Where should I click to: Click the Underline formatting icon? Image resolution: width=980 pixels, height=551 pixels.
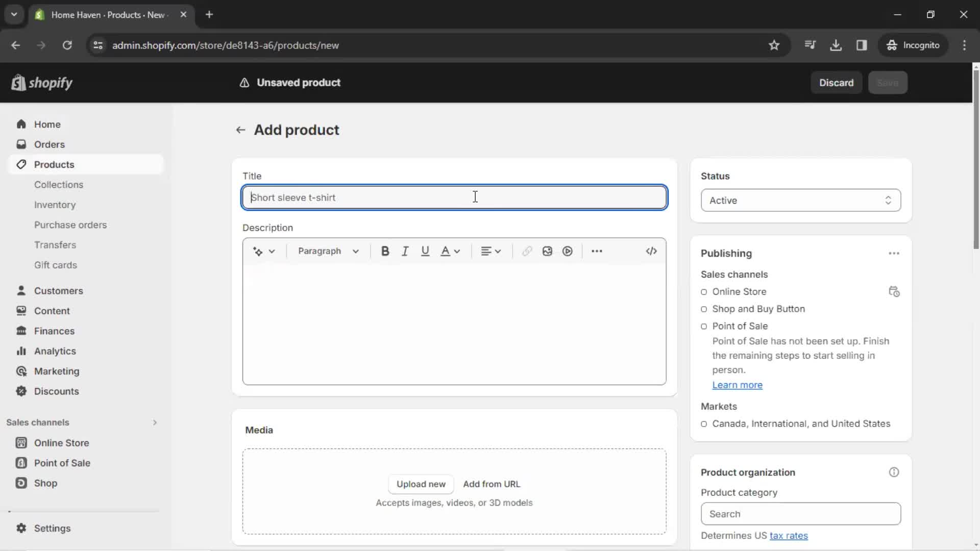(425, 251)
